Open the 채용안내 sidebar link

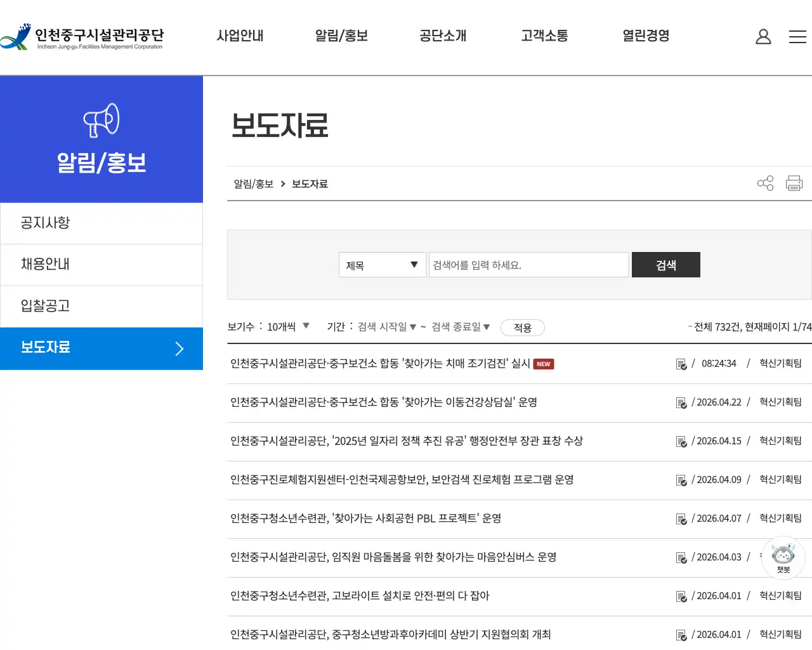pos(44,264)
